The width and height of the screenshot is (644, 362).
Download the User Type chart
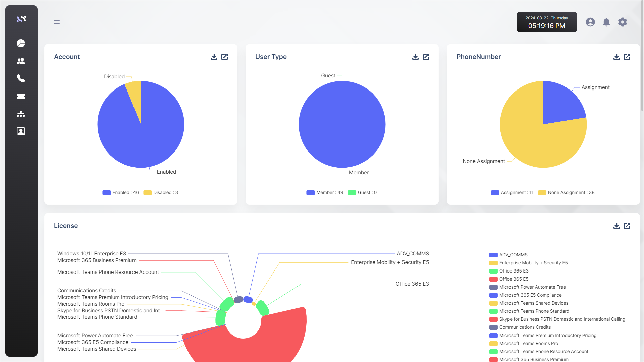click(415, 57)
